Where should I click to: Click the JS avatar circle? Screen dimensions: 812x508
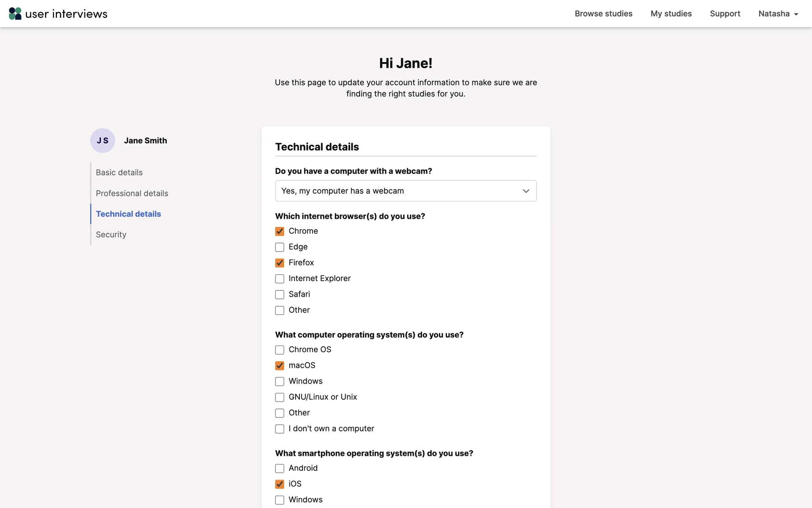click(x=102, y=141)
